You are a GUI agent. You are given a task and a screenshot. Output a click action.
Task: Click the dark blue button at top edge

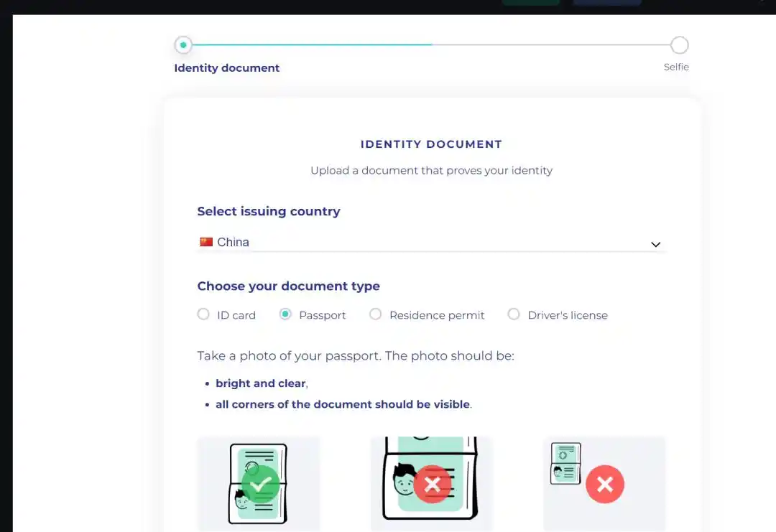607,2
